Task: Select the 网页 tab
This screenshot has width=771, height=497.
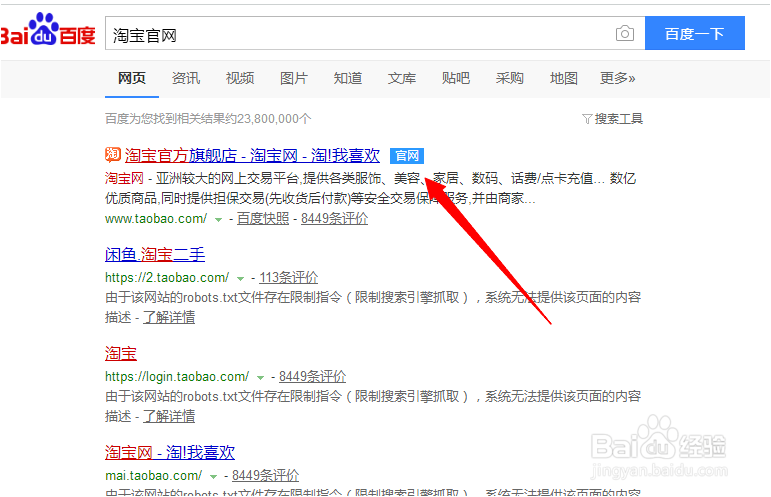Action: (132, 78)
